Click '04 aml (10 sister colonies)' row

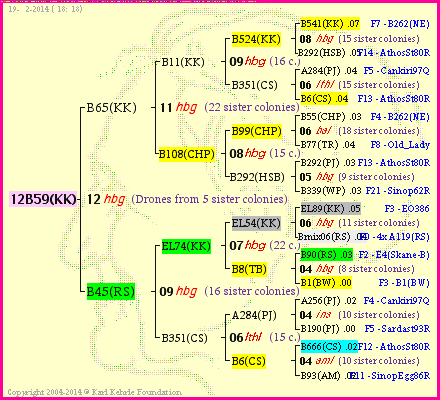tap(359, 361)
